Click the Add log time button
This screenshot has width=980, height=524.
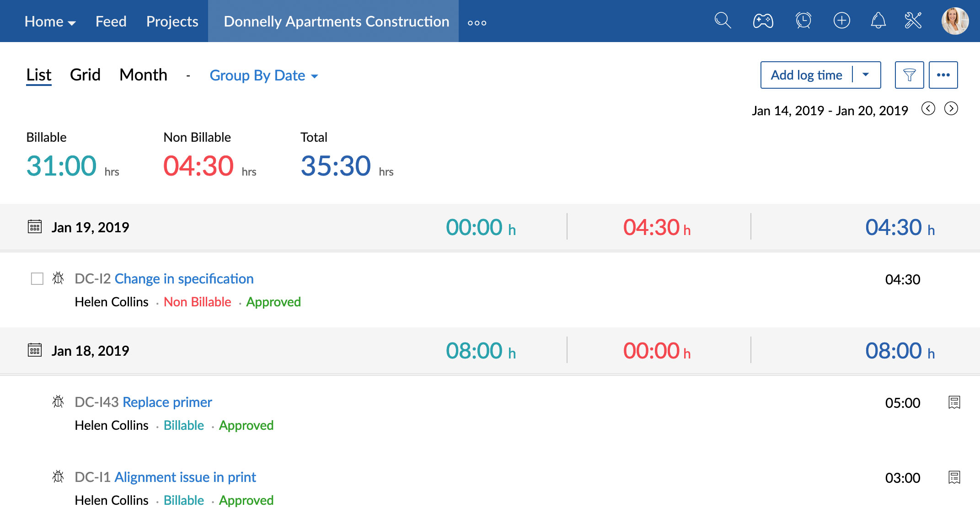806,75
